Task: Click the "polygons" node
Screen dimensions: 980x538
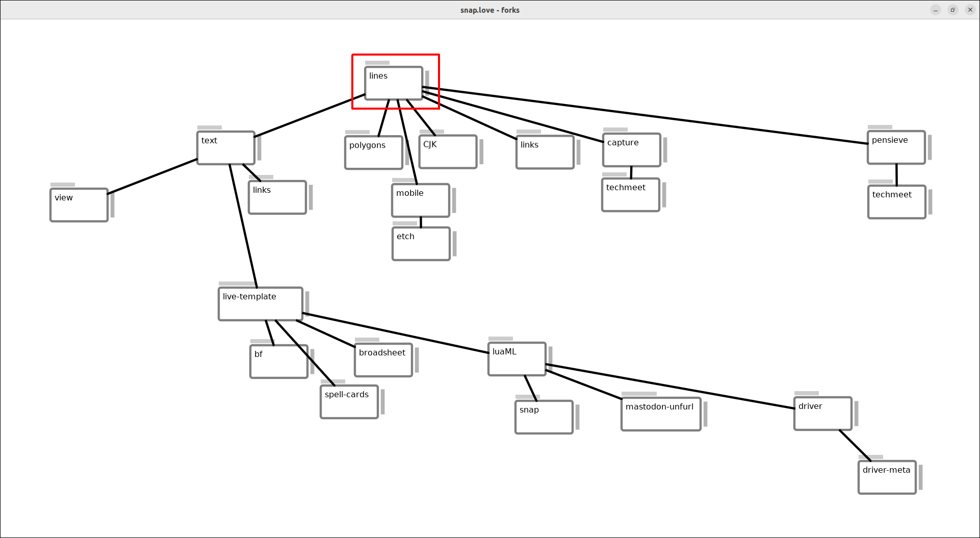Action: pyautogui.click(x=373, y=152)
